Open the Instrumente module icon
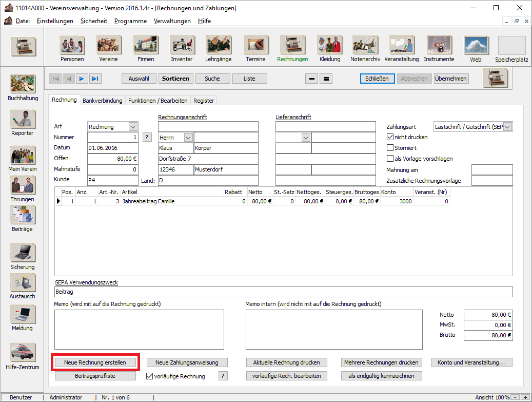 (x=439, y=45)
